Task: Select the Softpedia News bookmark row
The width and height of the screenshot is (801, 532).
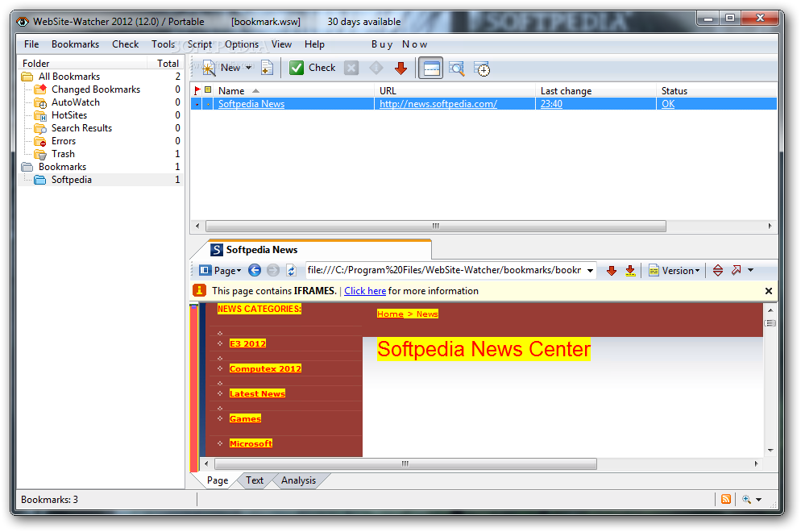Action: [x=484, y=104]
